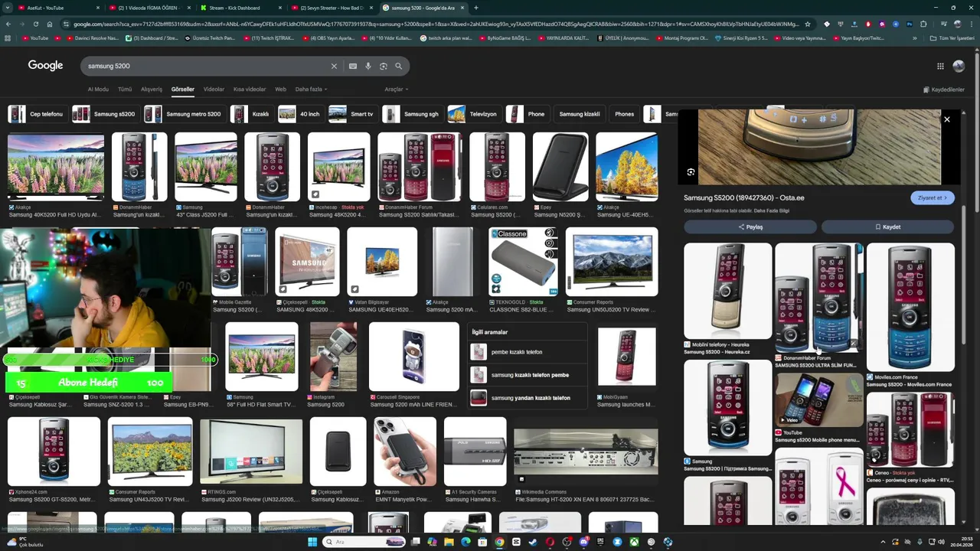Screen dimensions: 980x551
Task: Start voice search with microphone icon
Action: [368, 67]
